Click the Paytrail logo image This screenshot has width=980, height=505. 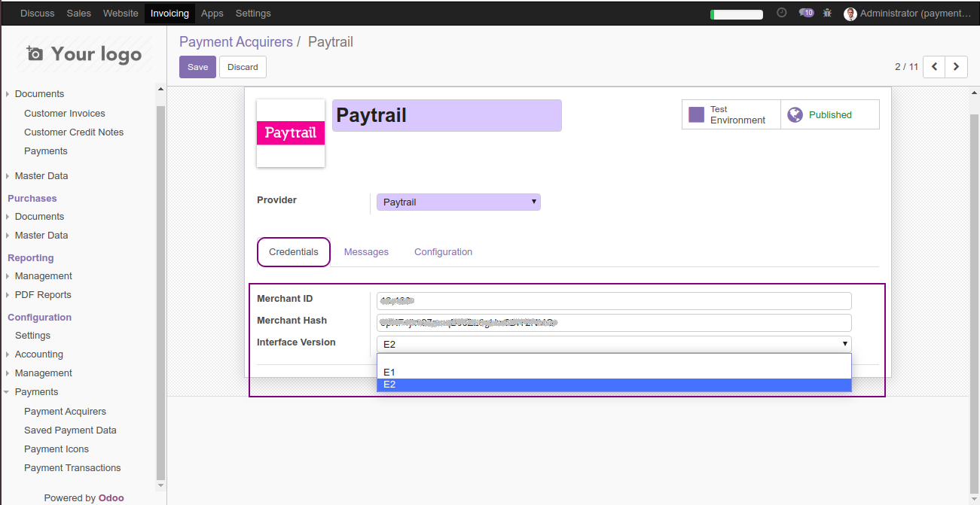tap(291, 133)
